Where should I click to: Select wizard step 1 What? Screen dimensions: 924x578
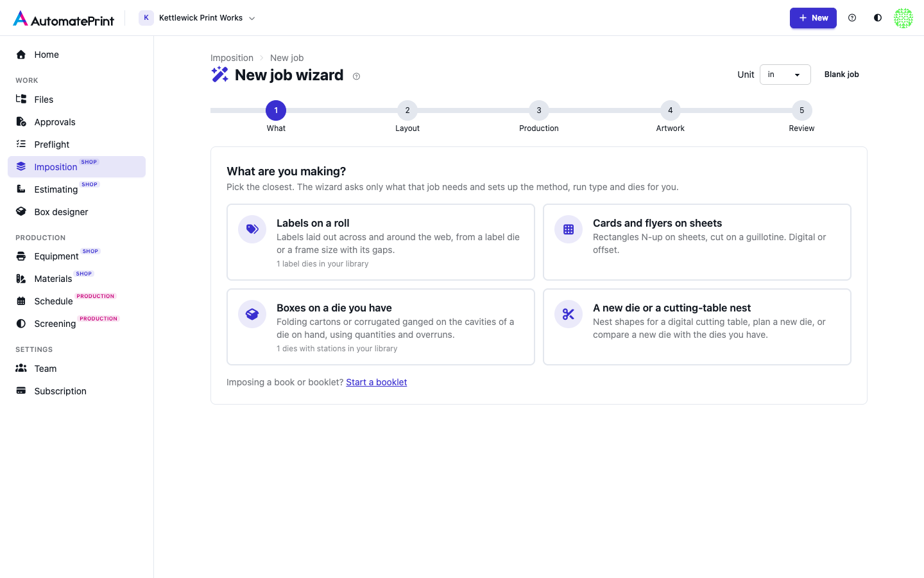coord(276,116)
